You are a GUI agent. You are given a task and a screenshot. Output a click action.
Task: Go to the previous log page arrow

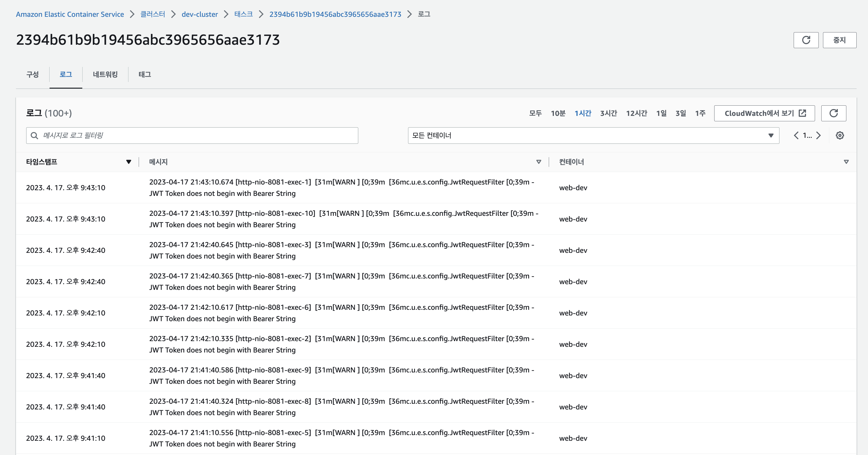[796, 135]
